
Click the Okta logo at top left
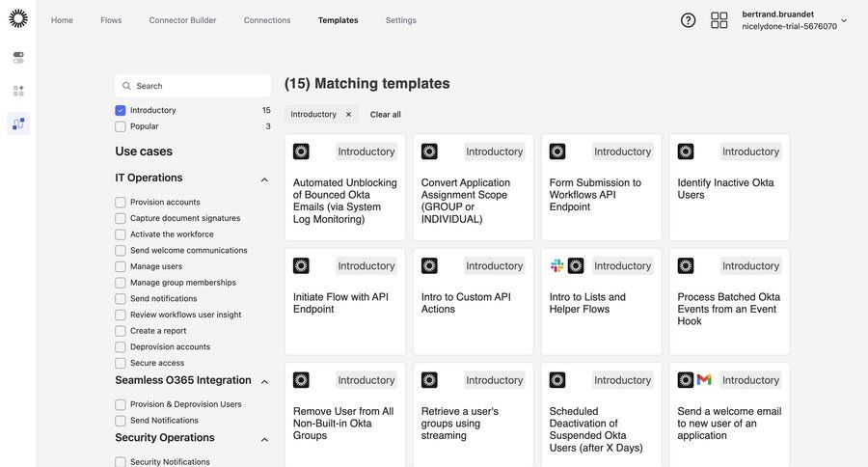tap(18, 18)
